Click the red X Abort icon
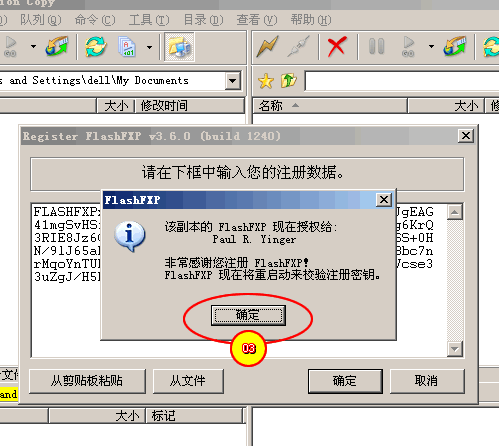The width and height of the screenshot is (499, 446). tap(337, 47)
